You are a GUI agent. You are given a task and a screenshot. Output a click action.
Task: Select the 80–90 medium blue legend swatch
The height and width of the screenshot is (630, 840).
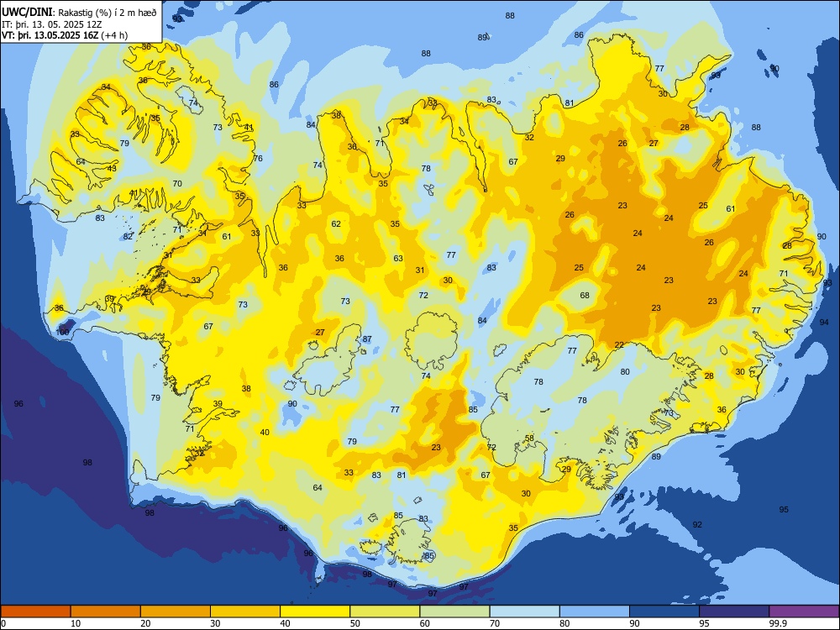(x=595, y=612)
